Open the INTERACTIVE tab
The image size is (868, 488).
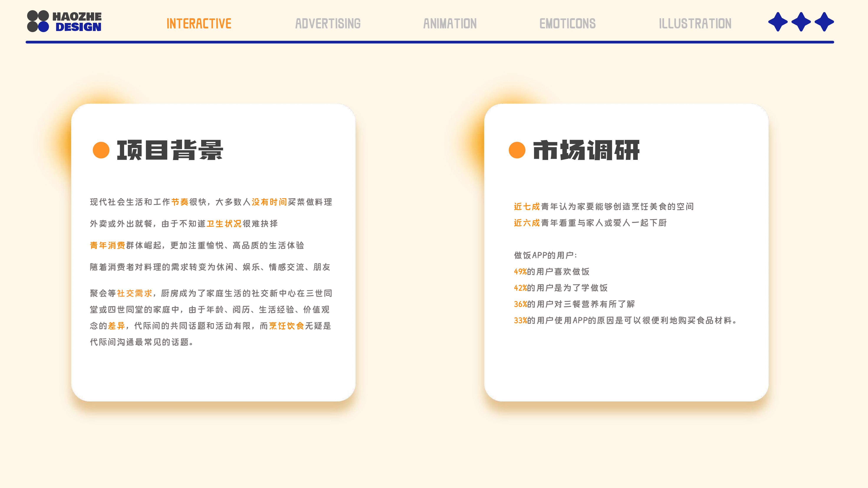[x=199, y=24]
